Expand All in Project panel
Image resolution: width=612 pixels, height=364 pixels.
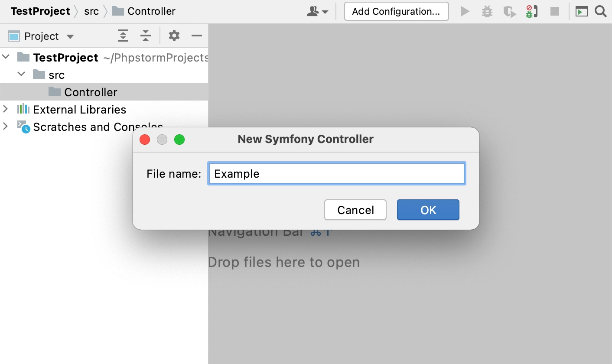coord(123,36)
